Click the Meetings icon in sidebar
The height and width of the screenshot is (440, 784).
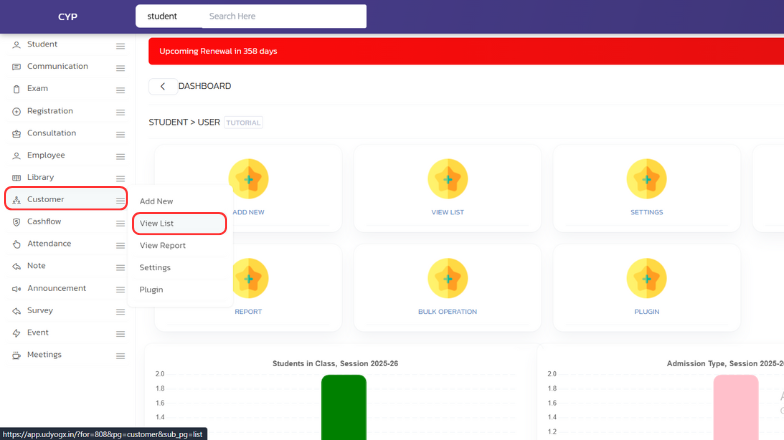coord(16,355)
